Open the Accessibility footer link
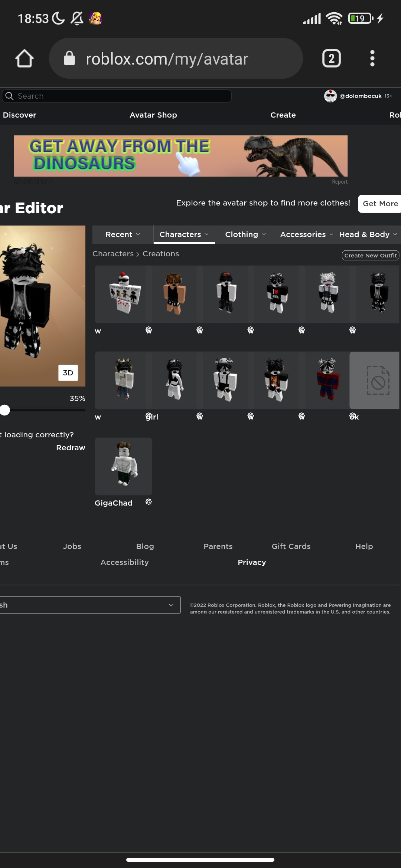401x868 pixels. coord(124,562)
